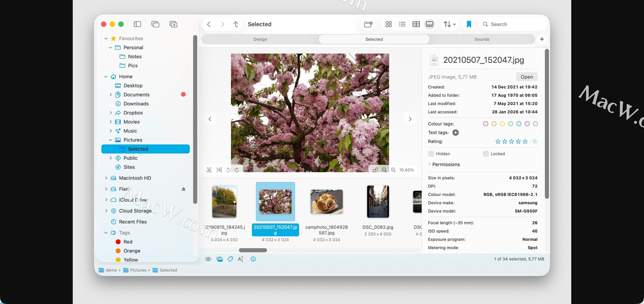This screenshot has width=644, height=304.
Task: Zoom in on the preview image
Action: tap(393, 170)
